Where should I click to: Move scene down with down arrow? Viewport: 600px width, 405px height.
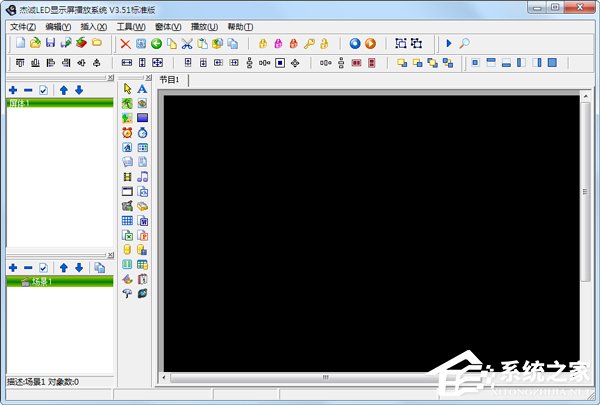pyautogui.click(x=78, y=268)
